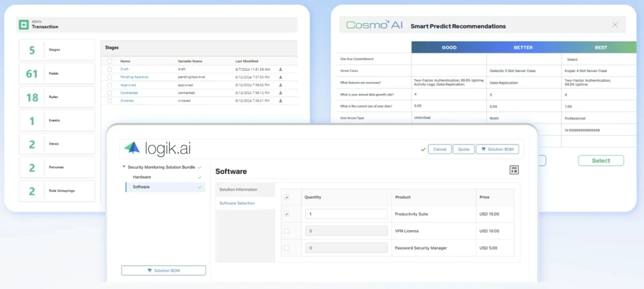Open the Solution Information tab
644x289 pixels.
239,189
